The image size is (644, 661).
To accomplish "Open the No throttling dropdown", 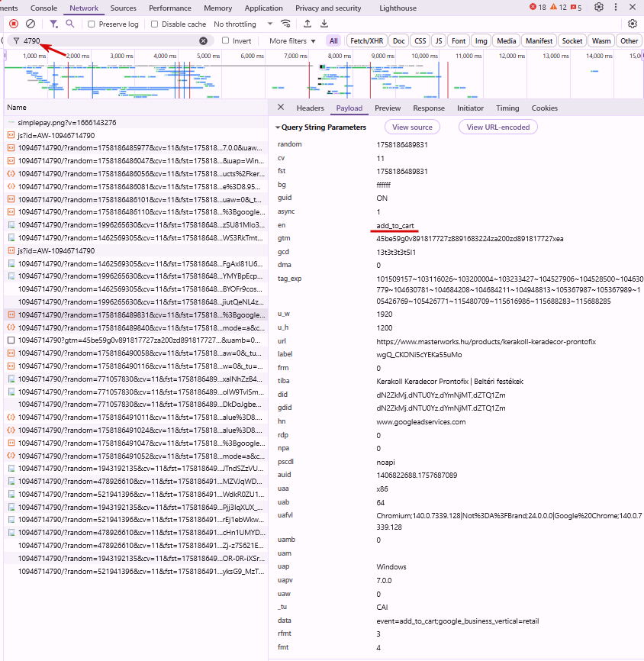I will click(x=243, y=24).
